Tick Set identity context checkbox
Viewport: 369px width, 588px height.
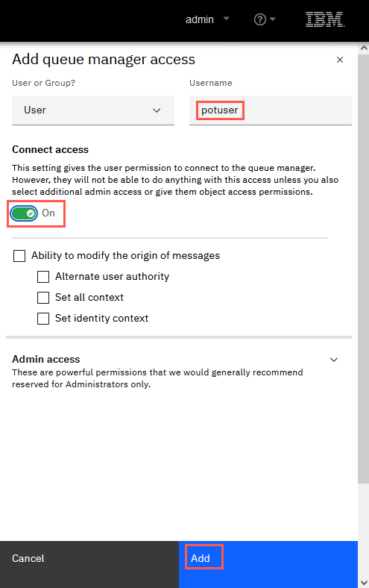[x=43, y=319]
